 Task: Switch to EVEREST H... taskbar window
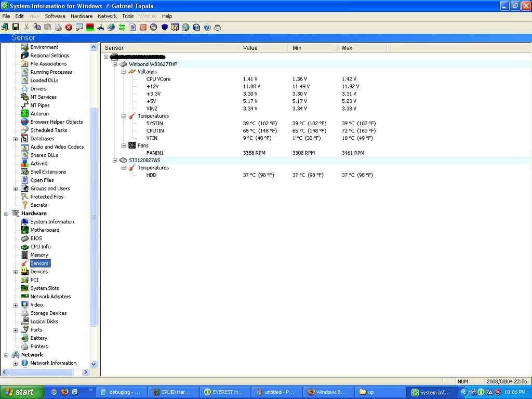[225, 392]
